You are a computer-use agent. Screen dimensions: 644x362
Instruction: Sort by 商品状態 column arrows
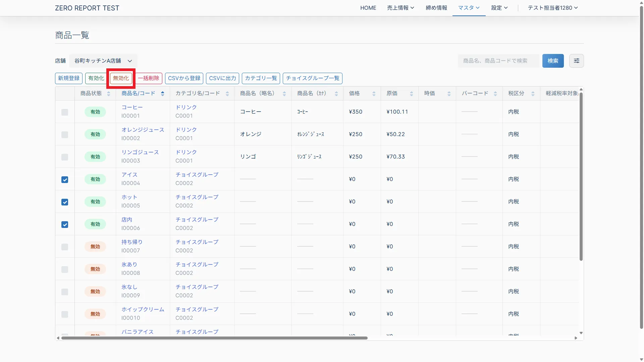pyautogui.click(x=108, y=94)
